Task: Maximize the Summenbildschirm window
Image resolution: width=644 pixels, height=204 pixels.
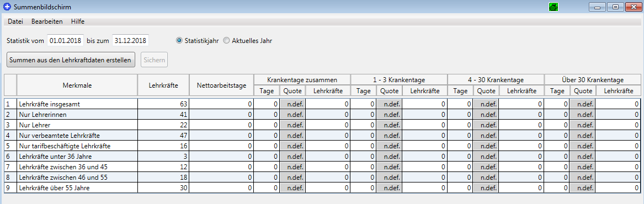Action: (x=615, y=7)
